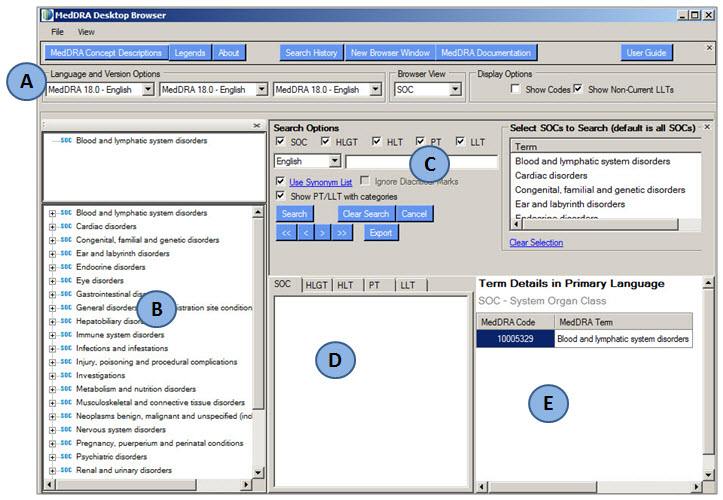Expand Blood and lymphatic system disorders tree node
The height and width of the screenshot is (500, 723).
(52, 214)
